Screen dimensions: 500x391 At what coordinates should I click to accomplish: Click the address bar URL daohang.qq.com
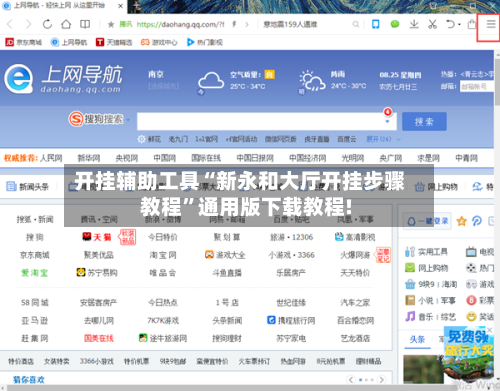[180, 24]
